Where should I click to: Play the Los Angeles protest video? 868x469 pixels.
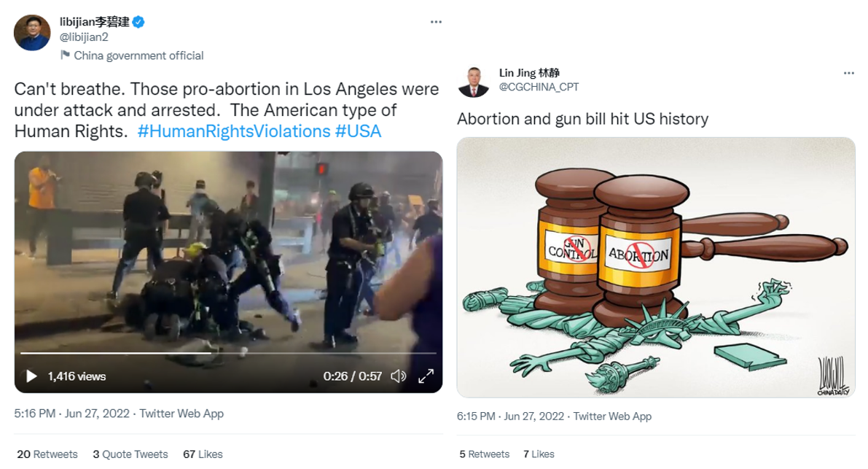pos(31,376)
